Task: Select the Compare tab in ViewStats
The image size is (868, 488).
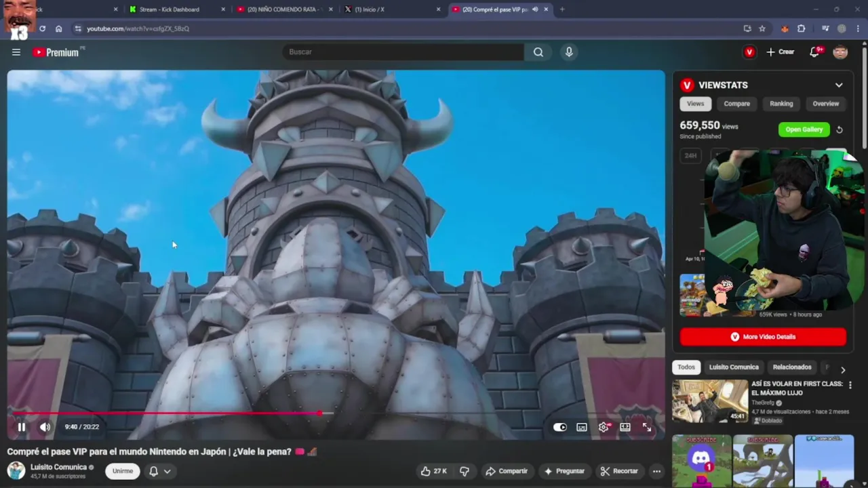Action: coord(736,104)
